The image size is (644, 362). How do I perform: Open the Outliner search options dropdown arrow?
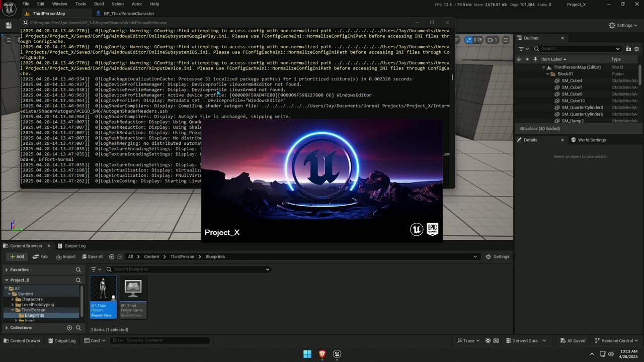click(618, 49)
